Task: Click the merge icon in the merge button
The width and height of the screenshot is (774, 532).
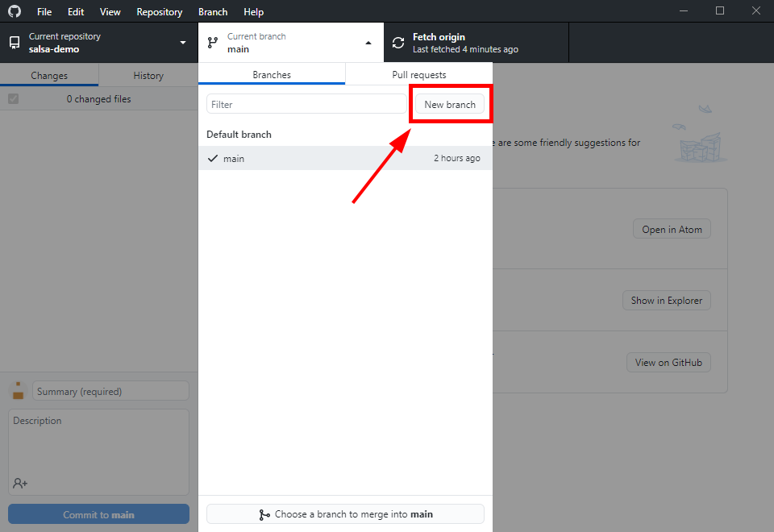Action: [264, 515]
